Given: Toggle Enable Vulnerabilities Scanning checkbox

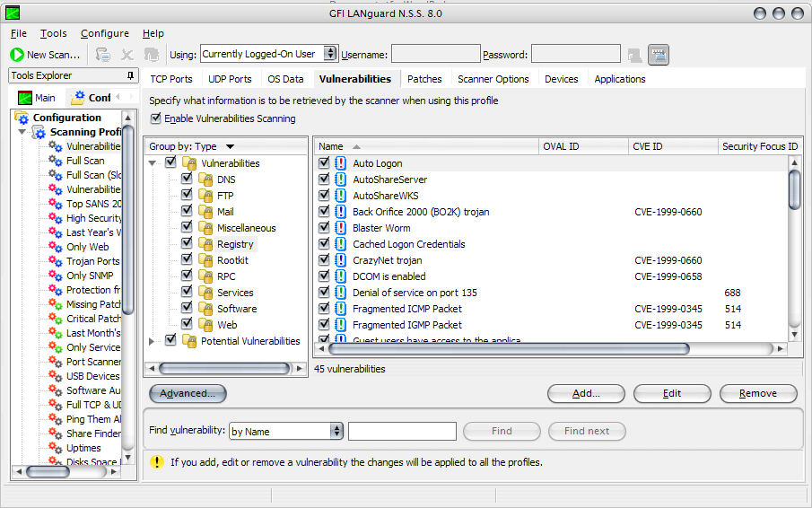Looking at the screenshot, I should (x=155, y=118).
